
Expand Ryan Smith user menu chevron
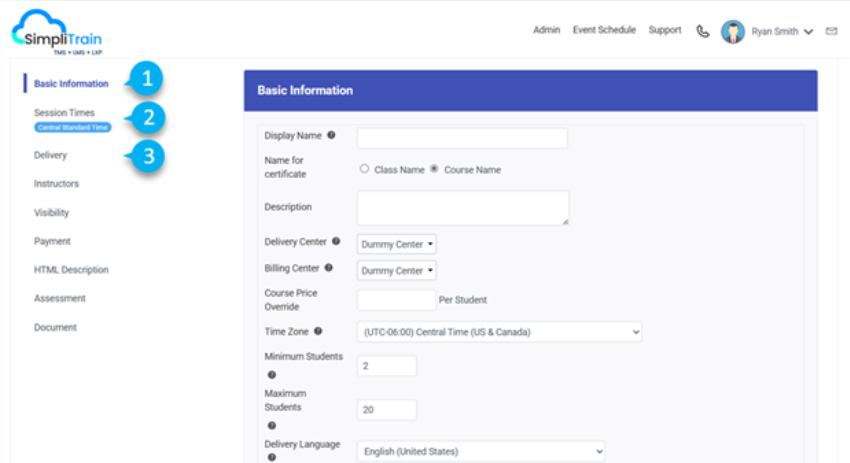tap(808, 32)
